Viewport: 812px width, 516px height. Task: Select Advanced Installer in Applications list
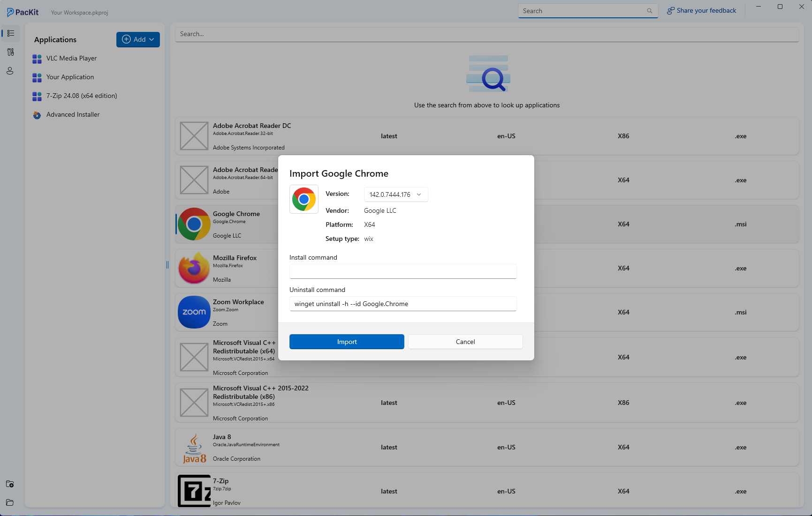[x=73, y=114]
